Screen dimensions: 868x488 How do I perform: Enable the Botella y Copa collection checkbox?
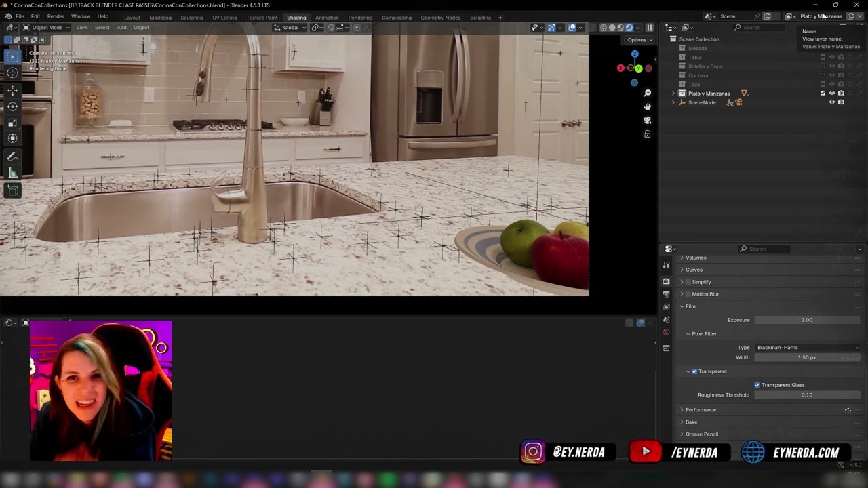coord(823,66)
